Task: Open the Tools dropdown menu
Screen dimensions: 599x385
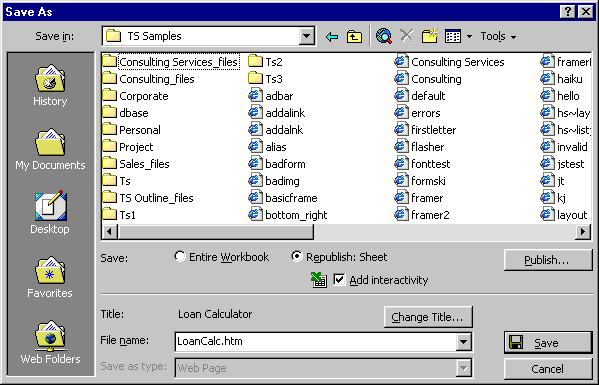Action: pyautogui.click(x=498, y=36)
